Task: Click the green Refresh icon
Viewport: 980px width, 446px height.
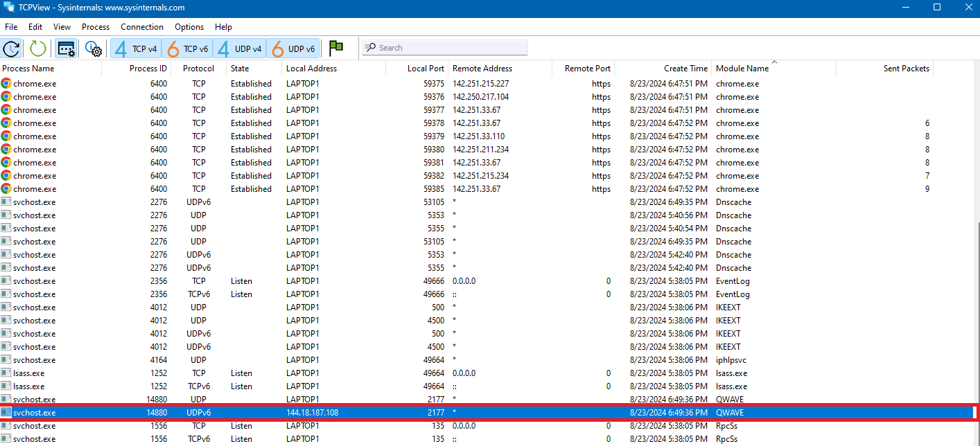Action: pos(37,48)
